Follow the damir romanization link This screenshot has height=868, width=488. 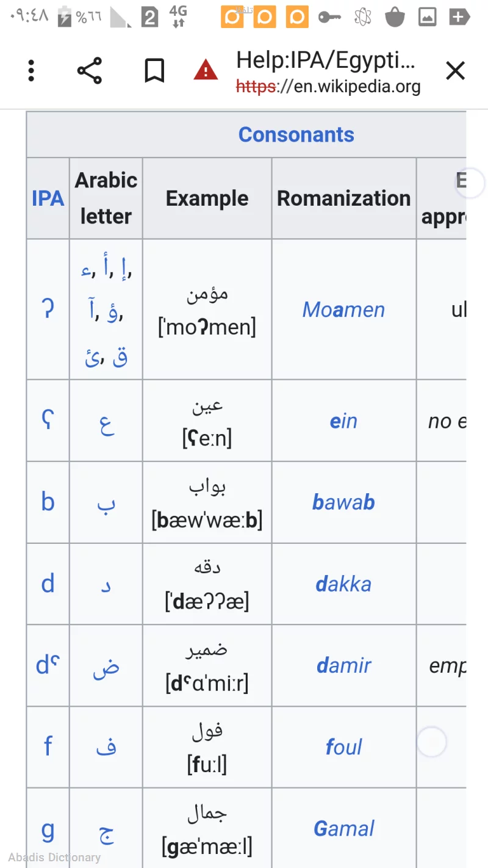tap(343, 665)
